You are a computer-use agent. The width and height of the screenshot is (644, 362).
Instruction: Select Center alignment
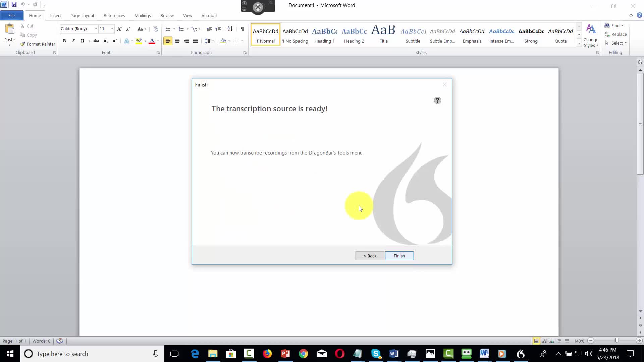(x=177, y=41)
